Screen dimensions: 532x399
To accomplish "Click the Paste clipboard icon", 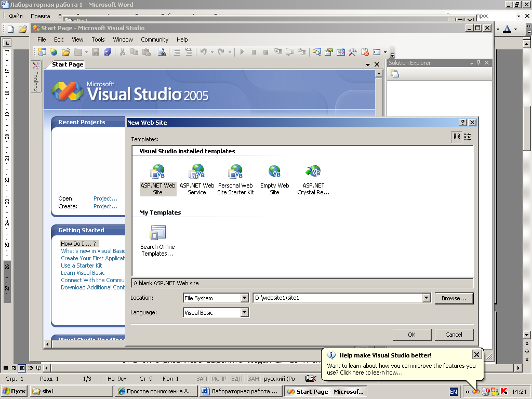I will click(147, 52).
